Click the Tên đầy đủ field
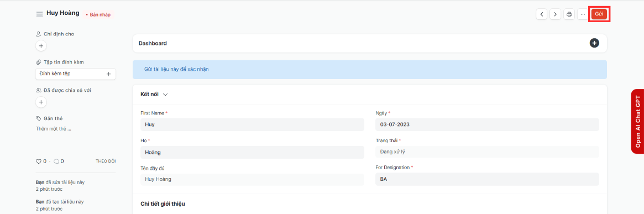This screenshot has width=644, height=214. [252, 179]
